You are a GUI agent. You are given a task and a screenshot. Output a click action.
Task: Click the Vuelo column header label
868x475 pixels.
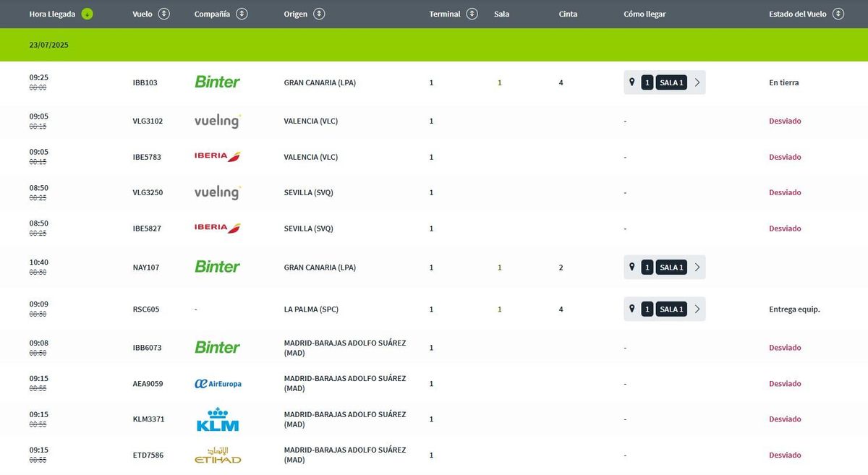142,14
